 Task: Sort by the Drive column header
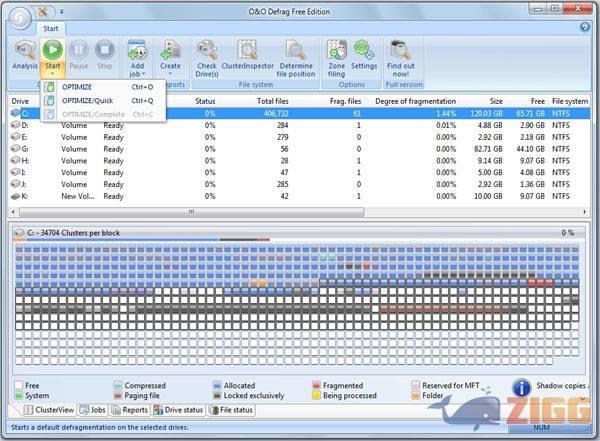point(20,101)
